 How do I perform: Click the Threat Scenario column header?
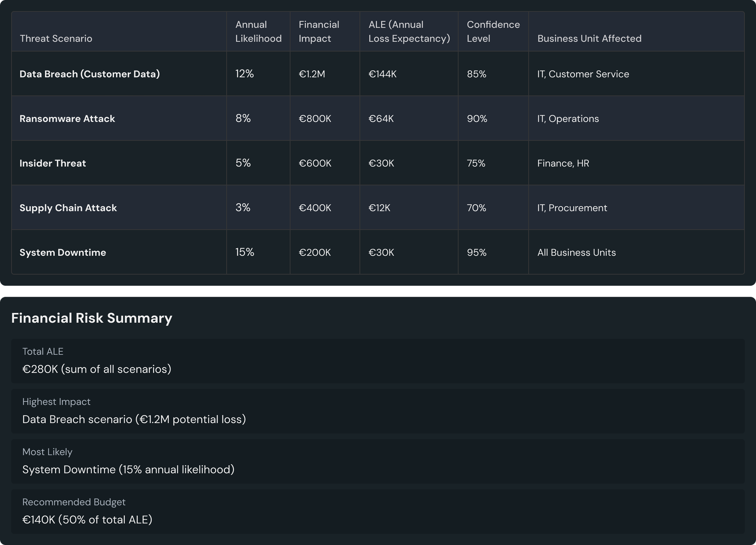click(56, 38)
